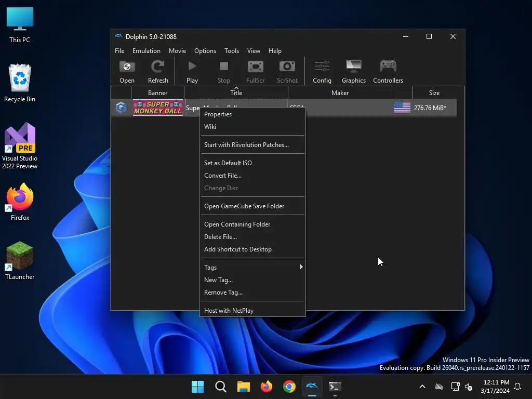Open the Movie menu
This screenshot has height=399, width=532.
click(178, 50)
